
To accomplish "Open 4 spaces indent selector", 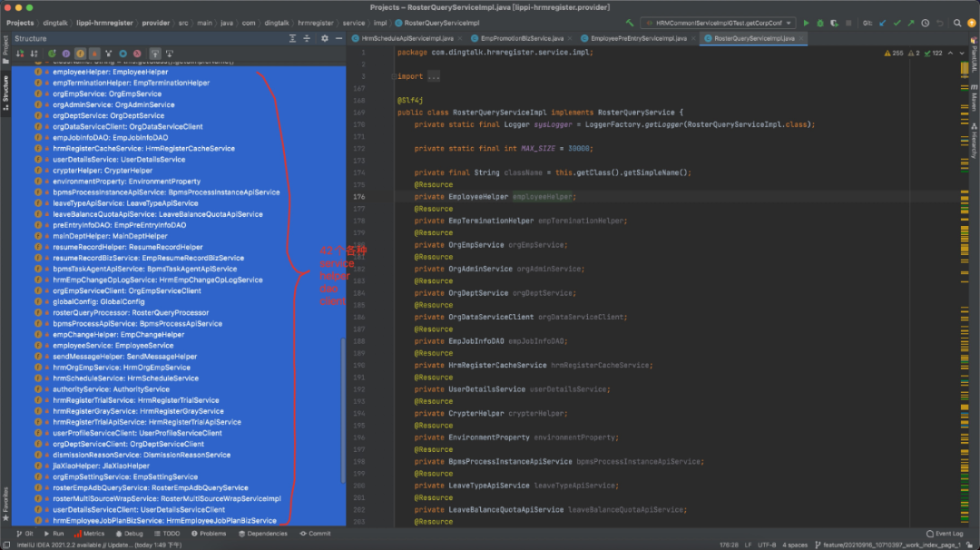I will [794, 545].
